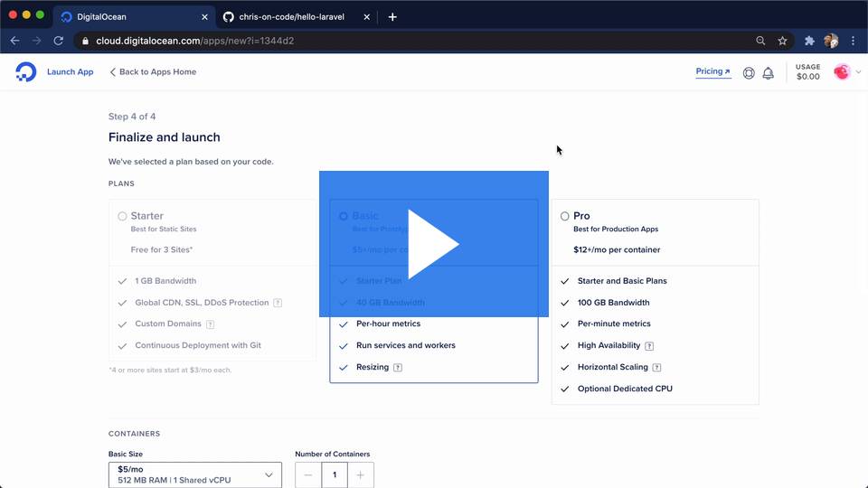Image resolution: width=868 pixels, height=488 pixels.
Task: Click the 'Continuous Deployment with Git' text
Action: click(198, 345)
